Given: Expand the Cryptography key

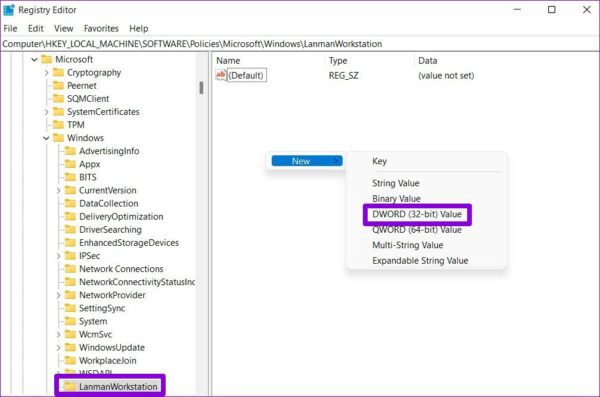Looking at the screenshot, I should coord(46,72).
